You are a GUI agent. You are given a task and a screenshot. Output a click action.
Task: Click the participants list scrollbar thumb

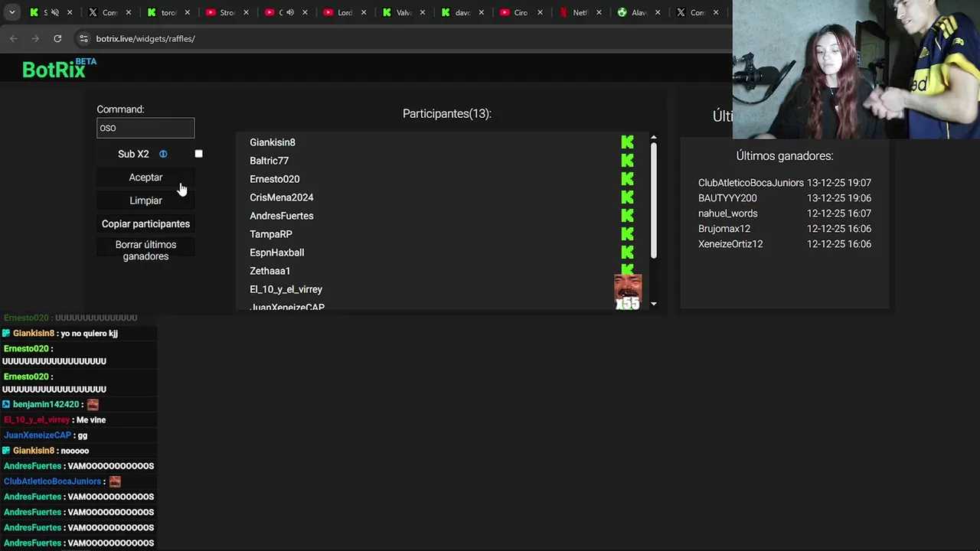coord(654,201)
